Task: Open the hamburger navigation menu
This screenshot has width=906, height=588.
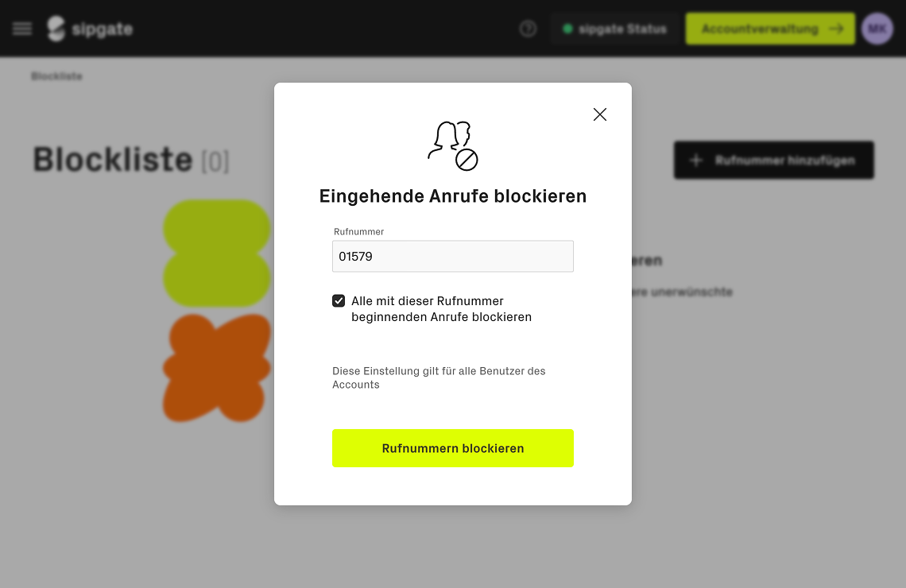Action: pyautogui.click(x=22, y=29)
